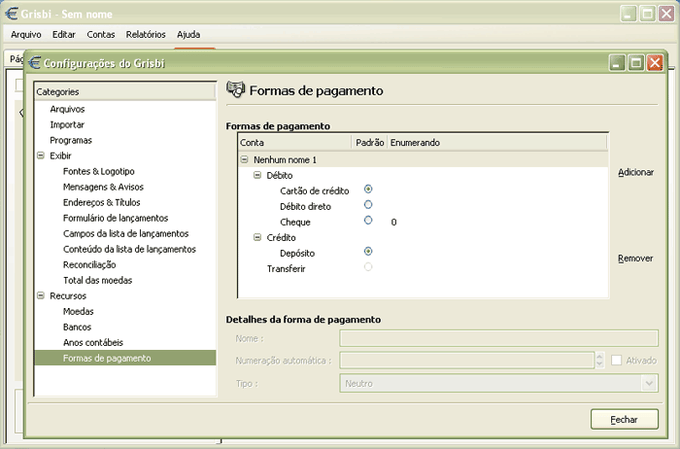Collapse the Nenhum nome 1 account
680x449 pixels.
(244, 159)
